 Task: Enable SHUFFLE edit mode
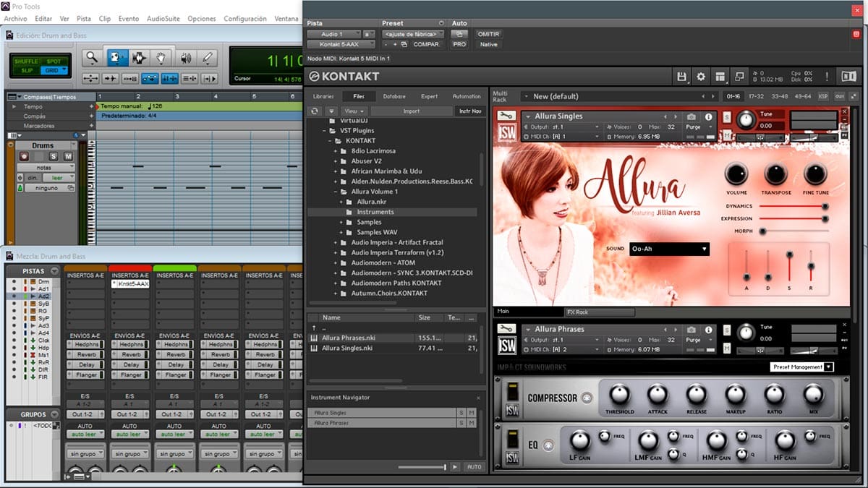(x=25, y=61)
